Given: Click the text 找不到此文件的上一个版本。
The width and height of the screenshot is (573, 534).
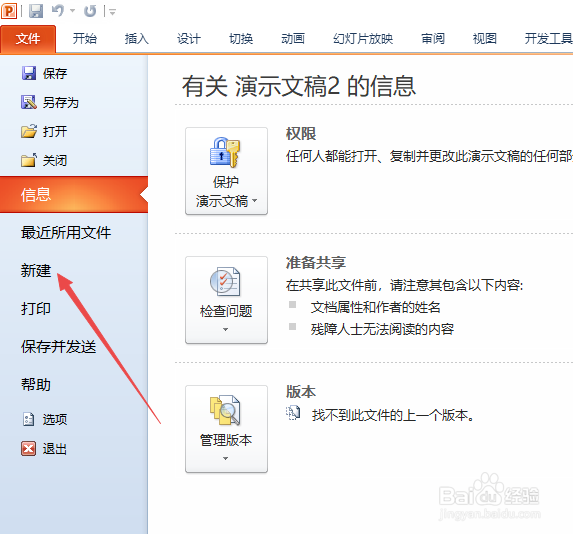Looking at the screenshot, I should 393,415.
